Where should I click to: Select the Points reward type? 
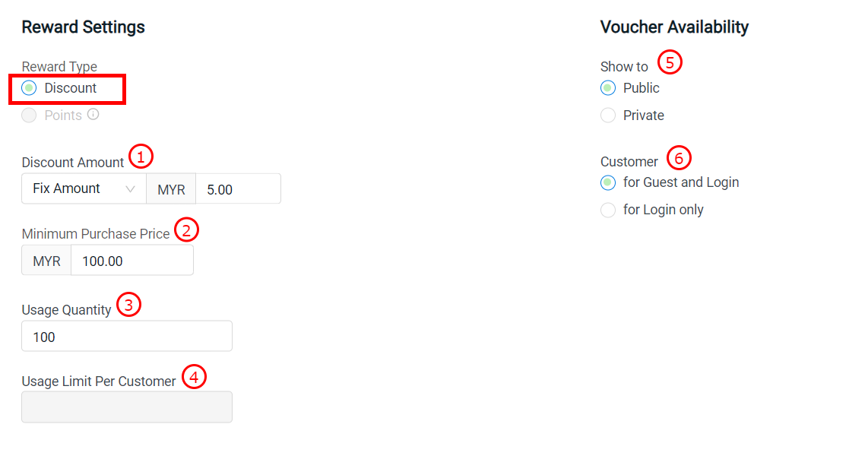coord(30,116)
